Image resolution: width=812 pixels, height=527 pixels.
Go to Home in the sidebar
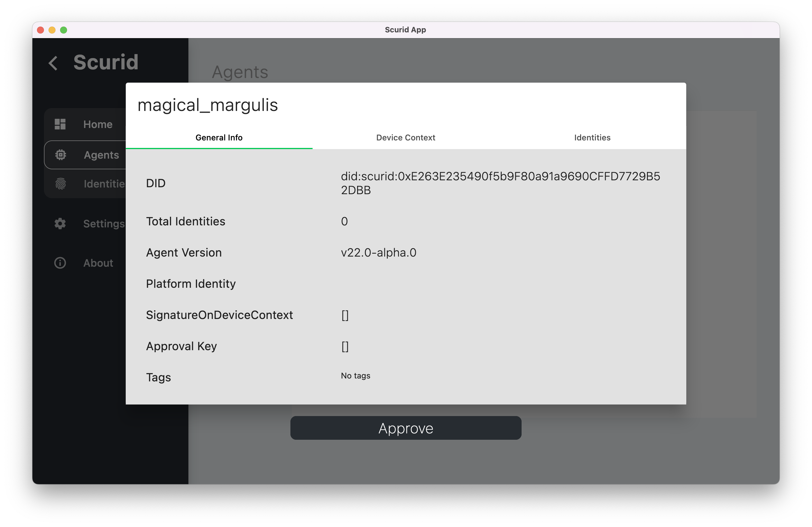click(98, 124)
